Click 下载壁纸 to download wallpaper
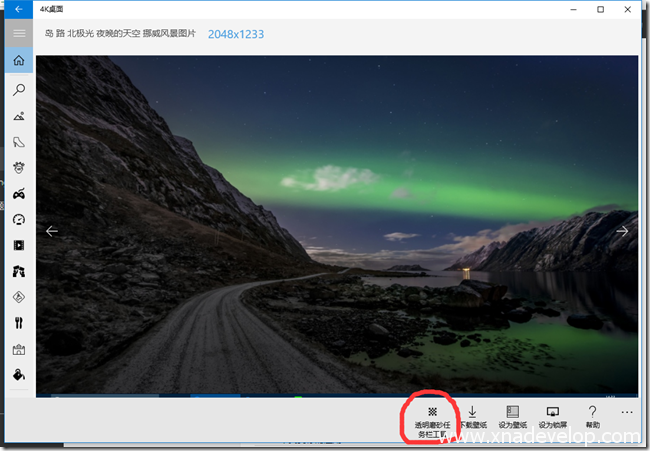650x451 pixels. [x=472, y=416]
